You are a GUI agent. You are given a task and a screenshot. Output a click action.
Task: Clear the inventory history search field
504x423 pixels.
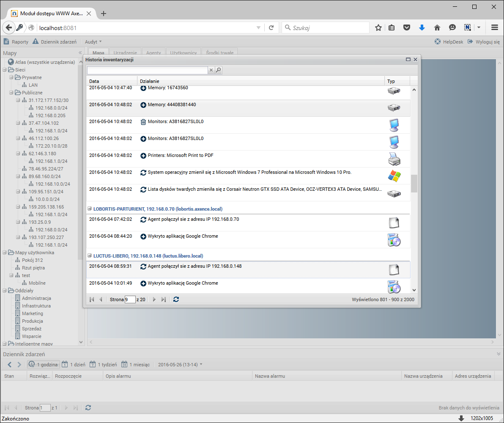211,70
